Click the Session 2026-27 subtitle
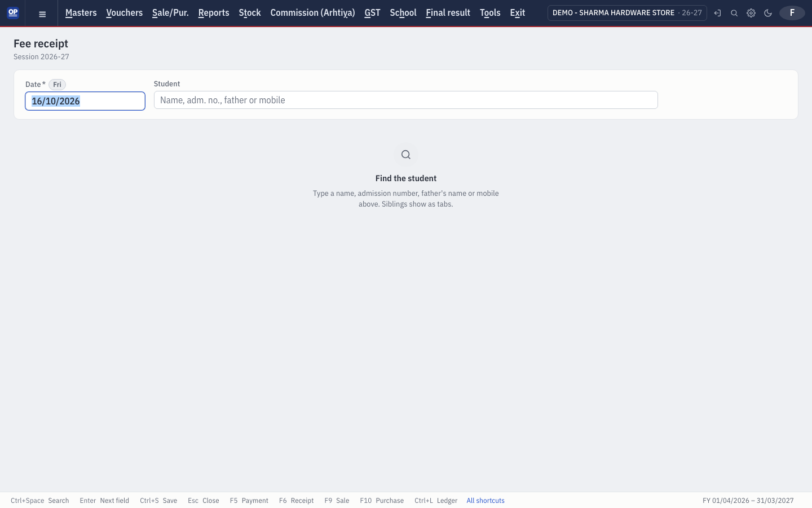The image size is (812, 508). tap(42, 57)
